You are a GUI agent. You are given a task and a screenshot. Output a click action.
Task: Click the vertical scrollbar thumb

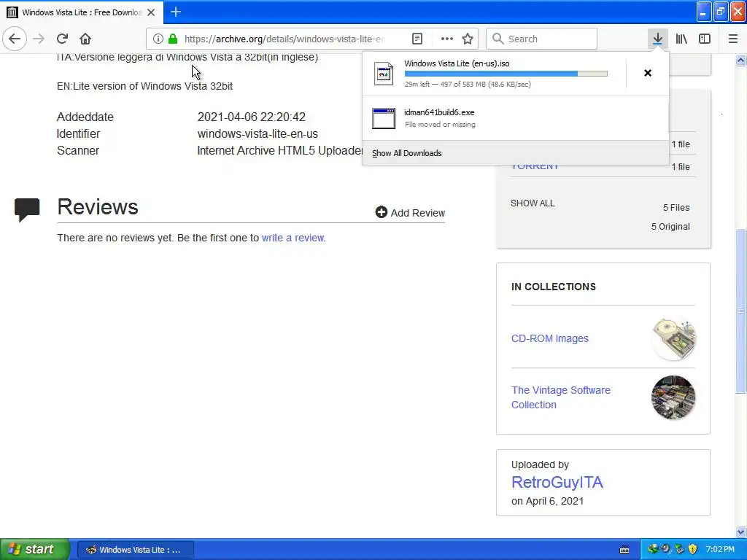pos(740,311)
